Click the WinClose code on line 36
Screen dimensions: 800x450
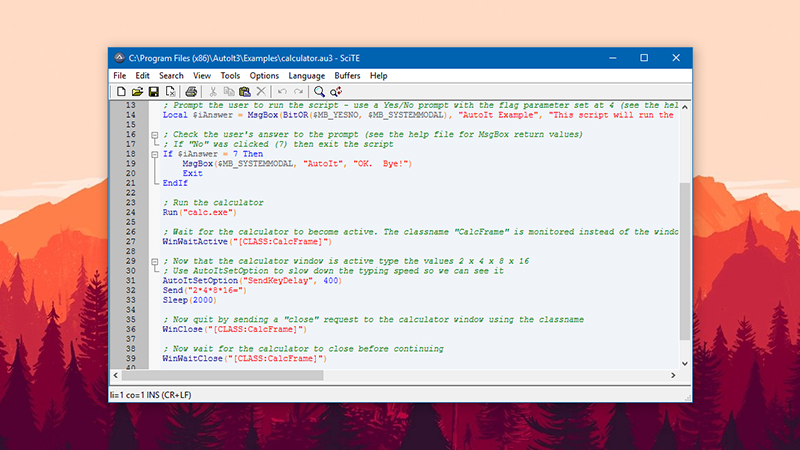pos(235,330)
